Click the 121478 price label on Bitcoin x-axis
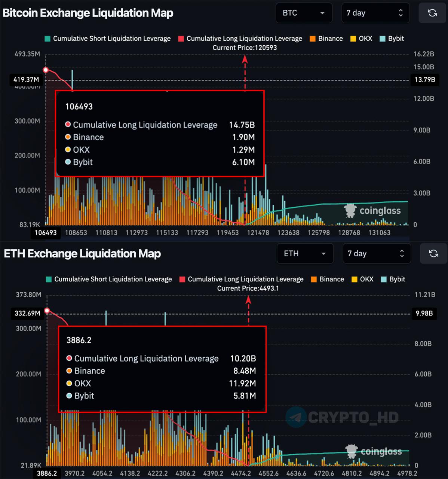This screenshot has width=448, height=479. 258,232
